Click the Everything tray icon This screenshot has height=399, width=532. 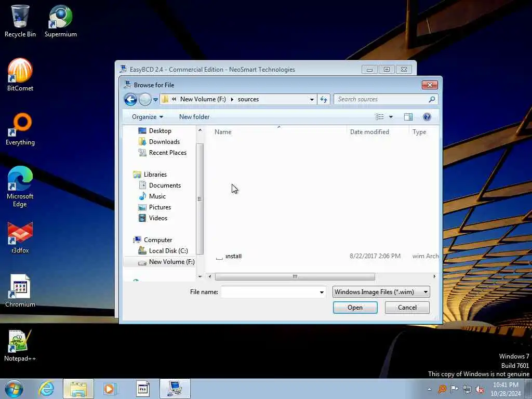coord(442,389)
